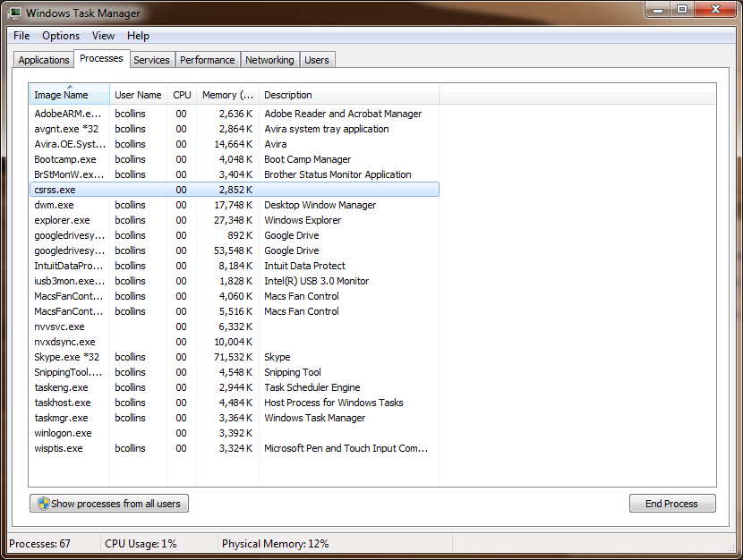Sort by the Memory column header
Viewport: 743px width, 560px height.
(227, 94)
